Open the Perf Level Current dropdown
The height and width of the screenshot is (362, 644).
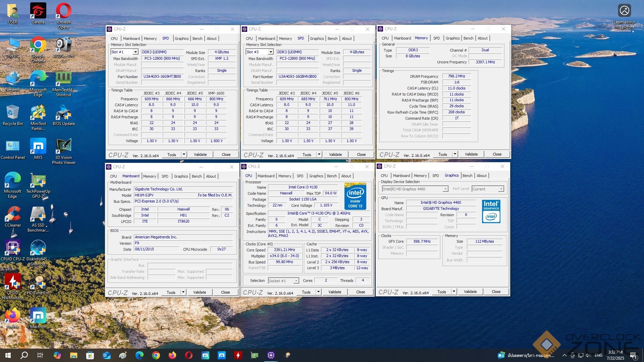501,189
